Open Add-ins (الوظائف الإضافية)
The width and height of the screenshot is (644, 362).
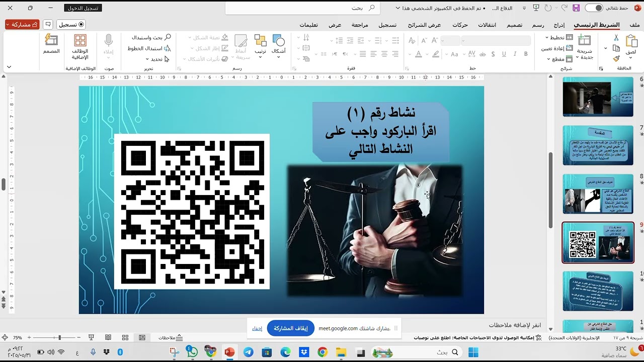pyautogui.click(x=80, y=47)
